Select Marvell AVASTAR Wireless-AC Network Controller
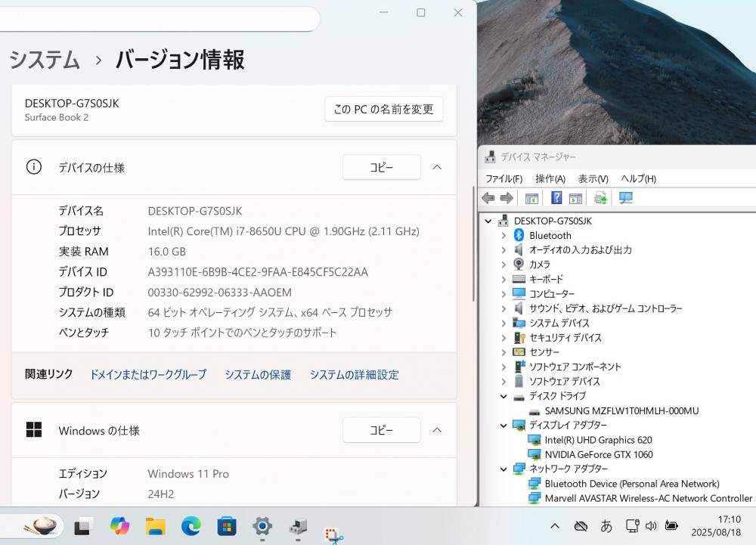Viewport: 756px width, 545px height. pyautogui.click(x=649, y=498)
